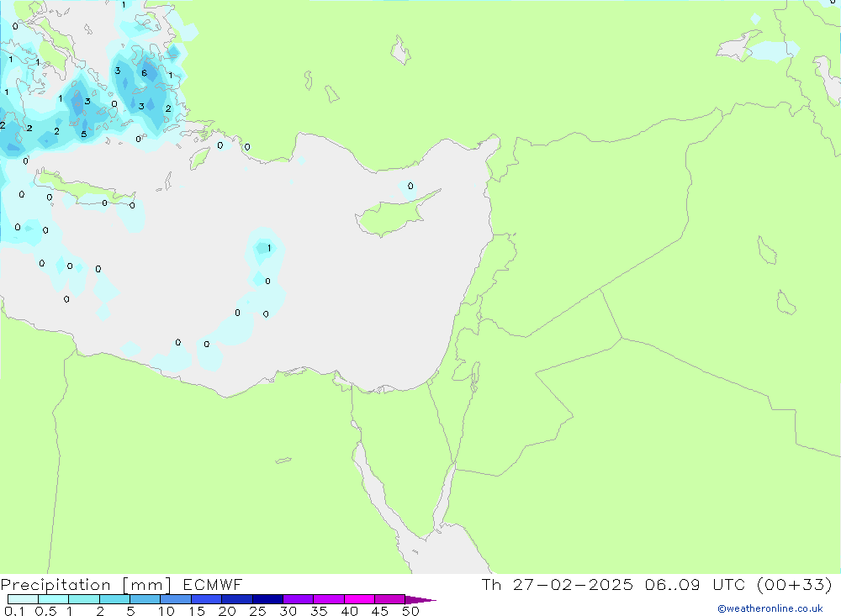Viewport: 841px width, 616px height.
Task: Click the "(00+33)" forecast offset text
Action: 795,585
